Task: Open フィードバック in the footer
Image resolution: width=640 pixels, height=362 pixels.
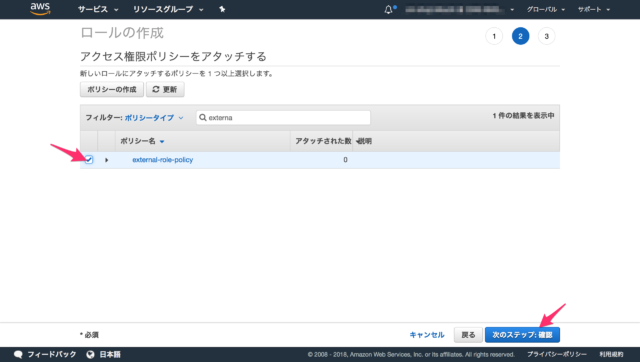Action: [x=51, y=354]
